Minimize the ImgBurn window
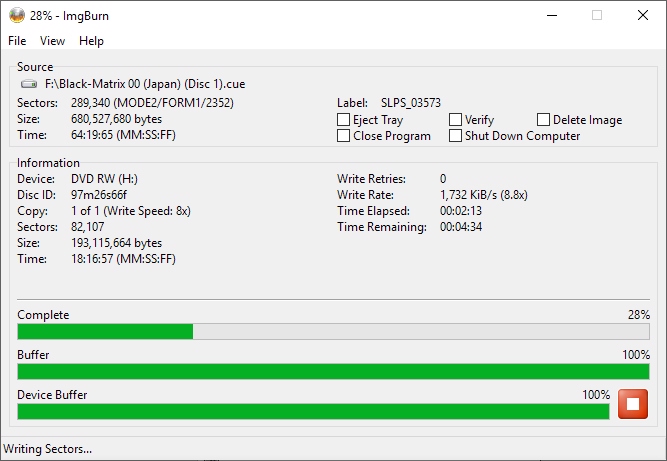 (x=552, y=15)
